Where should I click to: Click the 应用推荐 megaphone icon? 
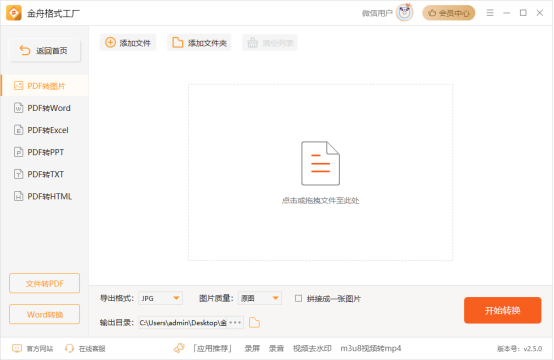click(179, 348)
